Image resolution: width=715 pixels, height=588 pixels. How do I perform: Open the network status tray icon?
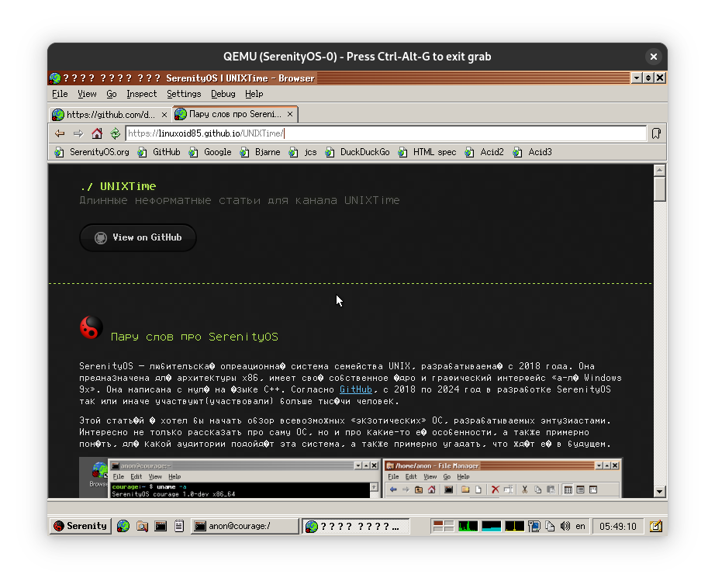pos(534,526)
